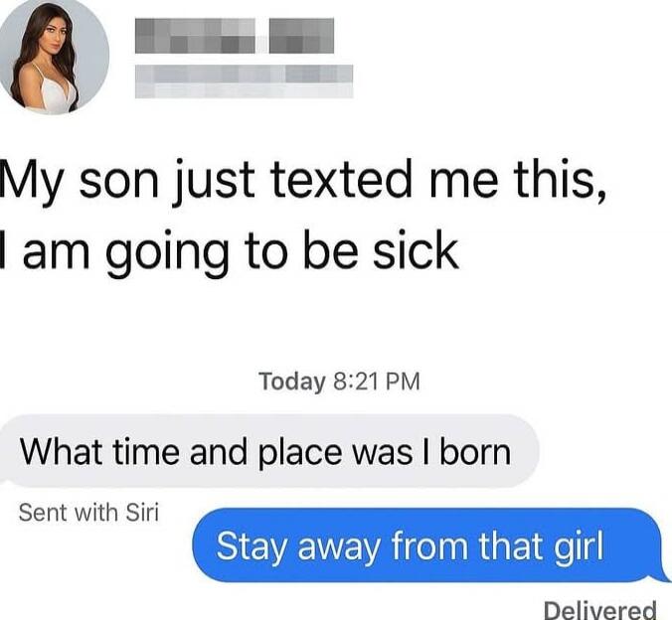Viewport: 672px width, 620px height.
Task: Tap the "8:21 PM" time text
Action: click(377, 381)
